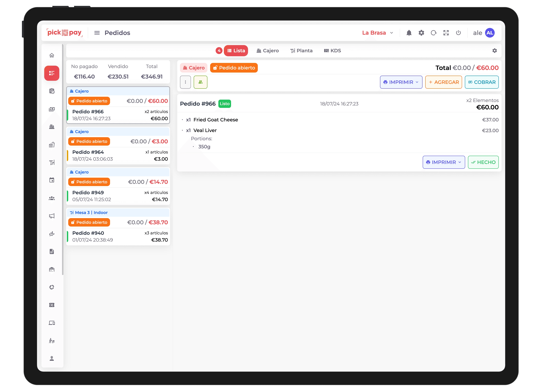Open the discounts percent sidebar icon
Viewport: 543px width, 392px height.
point(52,305)
